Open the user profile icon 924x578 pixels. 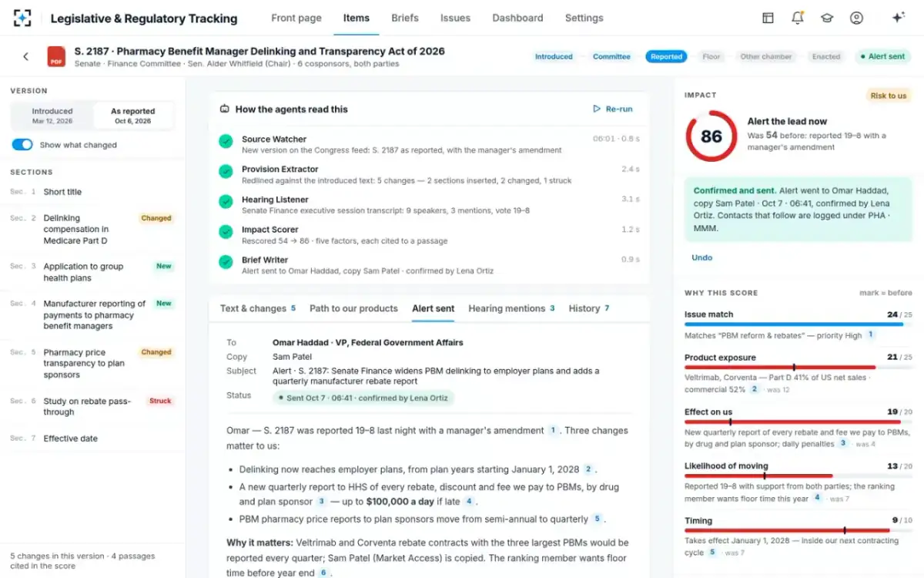click(856, 18)
